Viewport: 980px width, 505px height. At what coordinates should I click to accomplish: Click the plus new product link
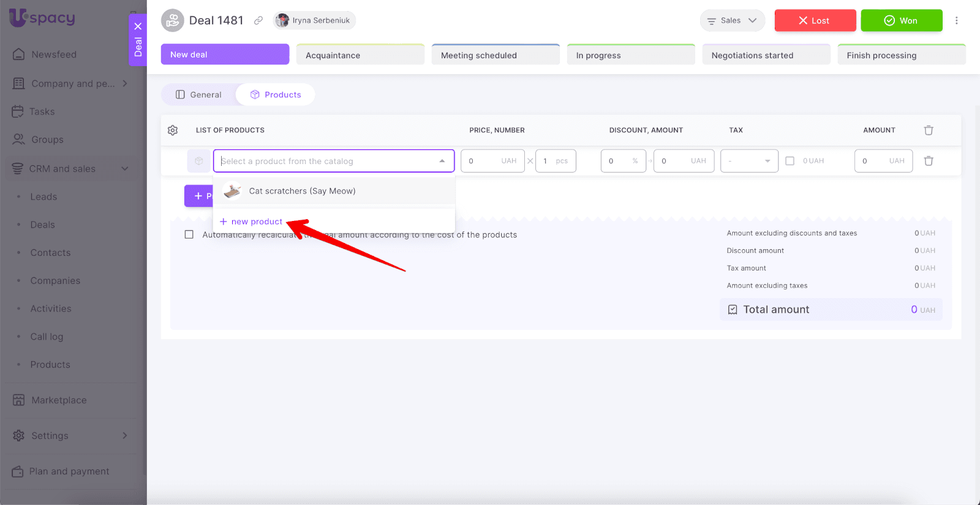(251, 222)
